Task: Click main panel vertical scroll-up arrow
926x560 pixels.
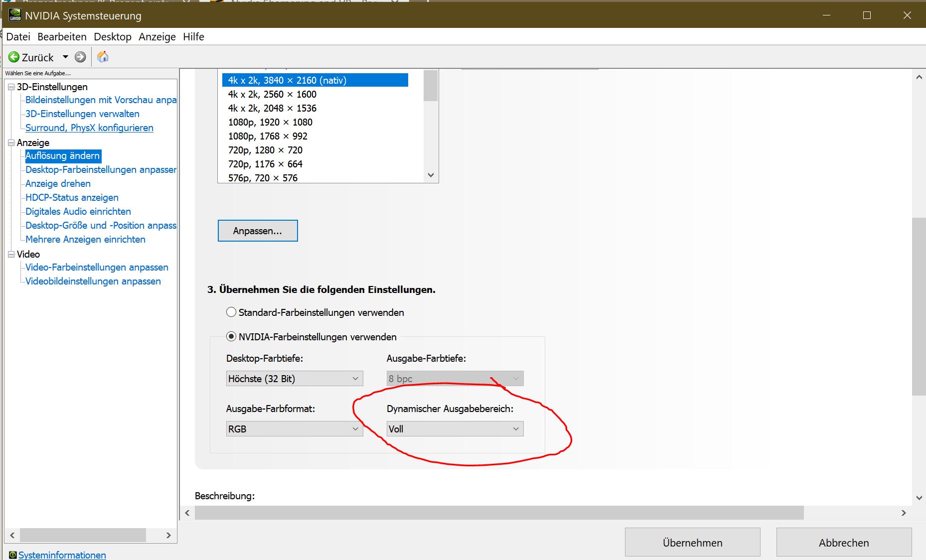Action: [x=919, y=77]
